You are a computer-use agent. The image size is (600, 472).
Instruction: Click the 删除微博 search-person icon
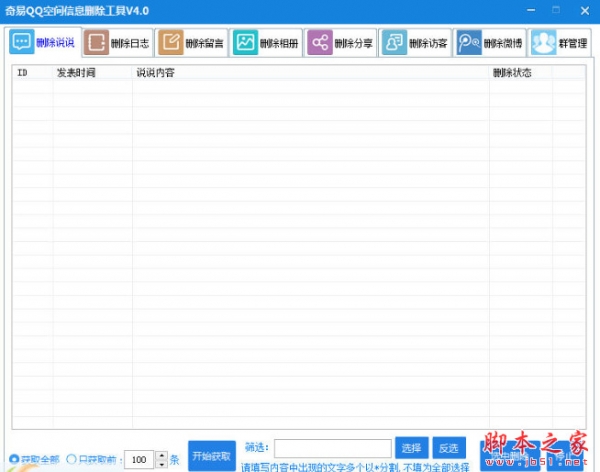click(469, 42)
